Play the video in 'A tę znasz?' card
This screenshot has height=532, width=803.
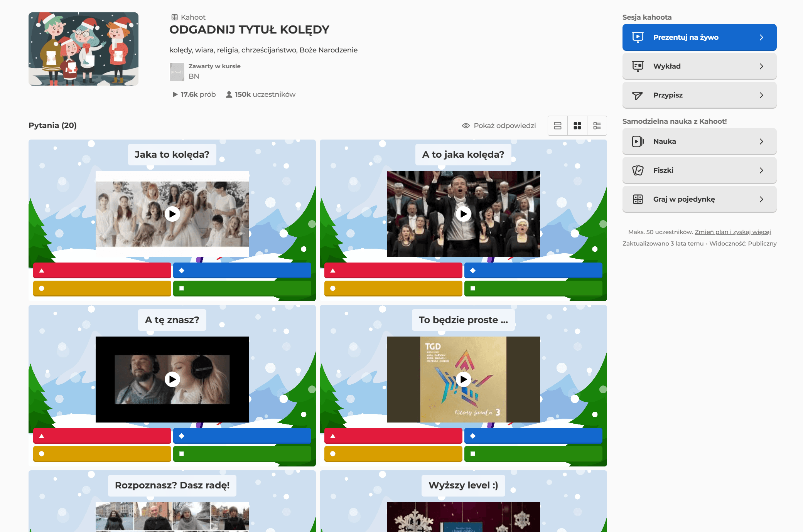pyautogui.click(x=172, y=379)
